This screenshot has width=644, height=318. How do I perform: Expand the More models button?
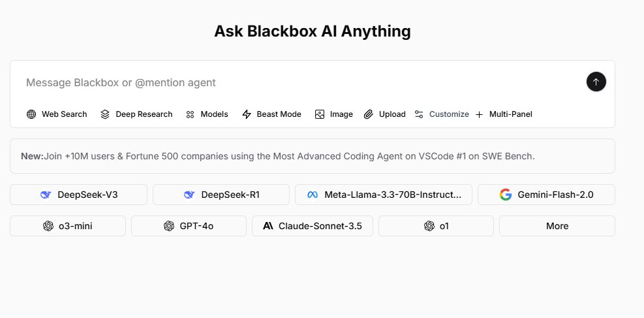(x=557, y=226)
